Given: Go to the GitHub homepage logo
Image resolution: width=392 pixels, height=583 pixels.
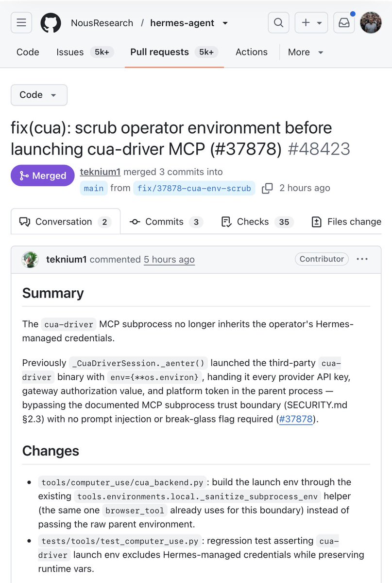Looking at the screenshot, I should coord(51,23).
